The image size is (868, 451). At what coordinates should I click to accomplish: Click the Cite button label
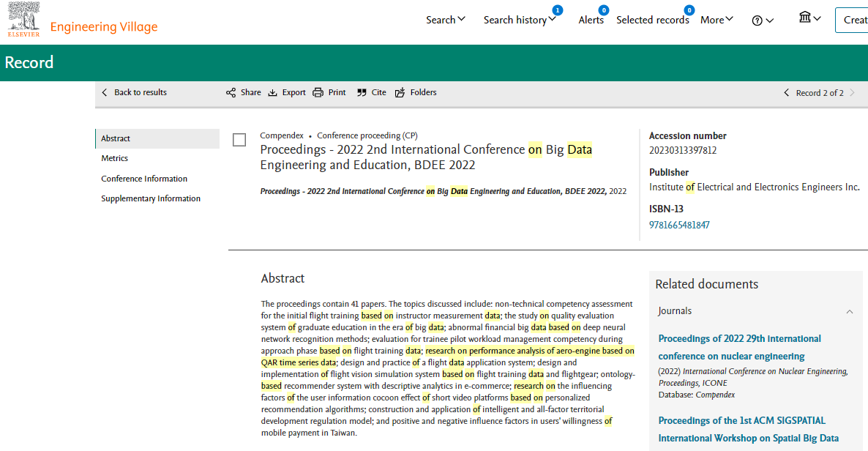(378, 92)
